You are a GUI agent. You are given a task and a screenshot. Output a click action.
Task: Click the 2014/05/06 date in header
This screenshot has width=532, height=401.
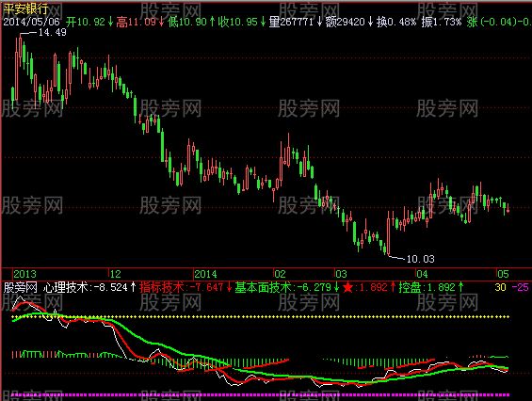tap(32, 22)
